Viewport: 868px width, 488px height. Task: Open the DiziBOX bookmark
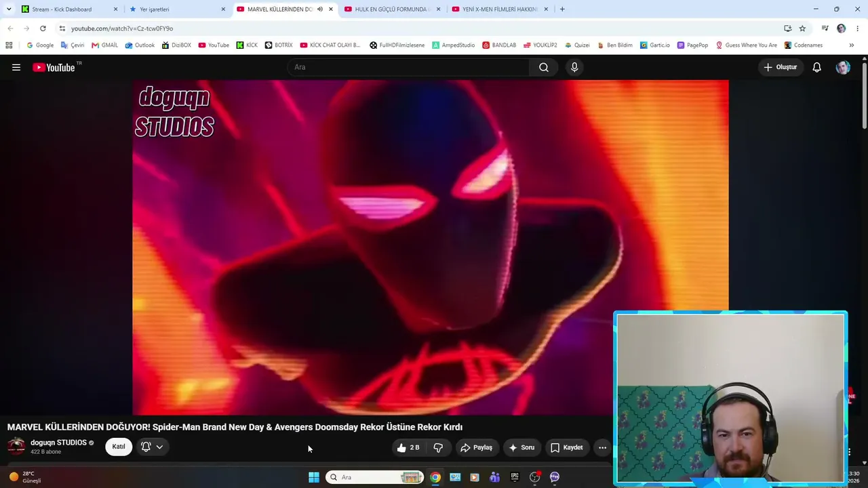tap(176, 45)
